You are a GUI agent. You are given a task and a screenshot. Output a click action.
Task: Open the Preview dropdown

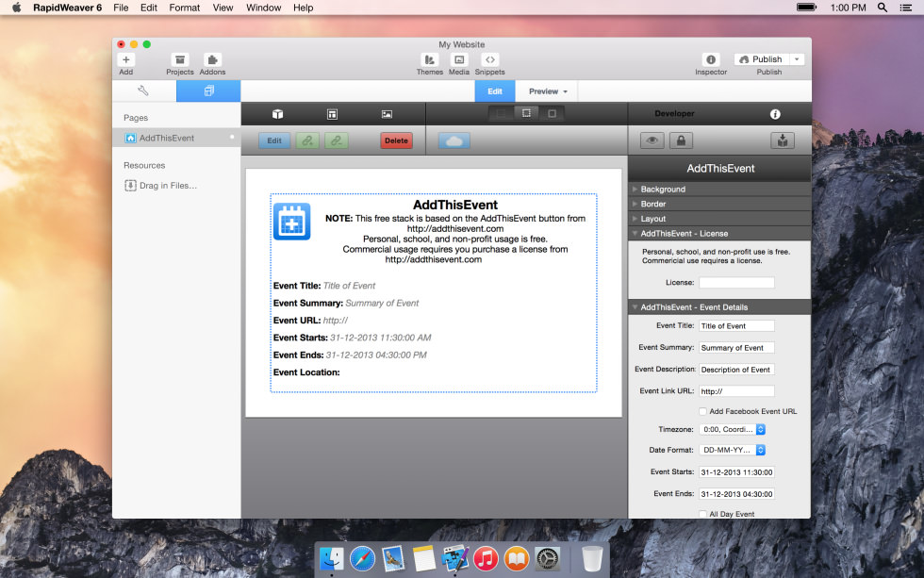tap(548, 91)
